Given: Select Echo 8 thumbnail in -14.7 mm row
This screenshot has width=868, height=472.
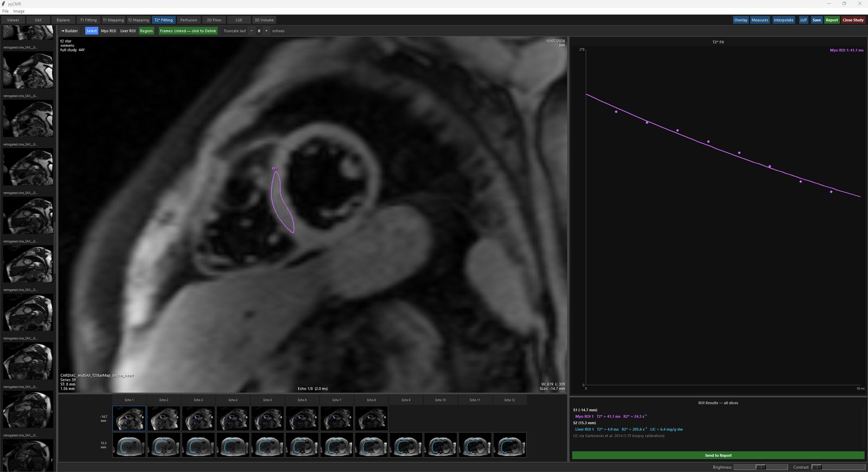Looking at the screenshot, I should 371,418.
